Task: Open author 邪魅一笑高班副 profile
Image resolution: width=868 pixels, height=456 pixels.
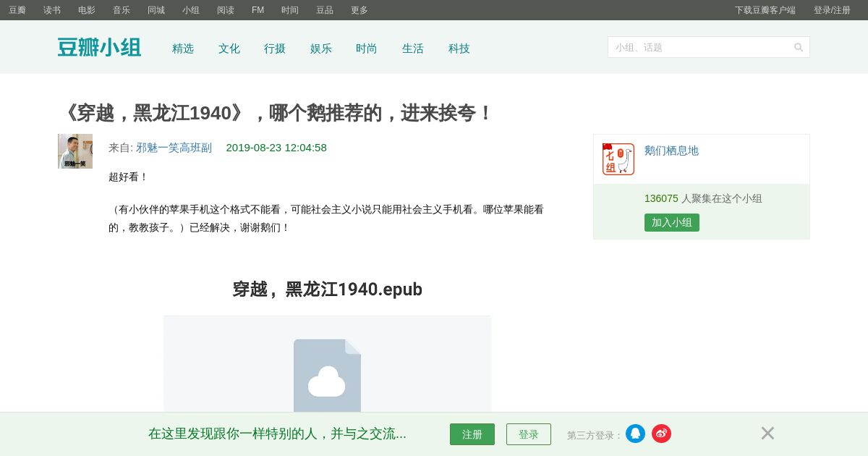Action: click(x=174, y=148)
